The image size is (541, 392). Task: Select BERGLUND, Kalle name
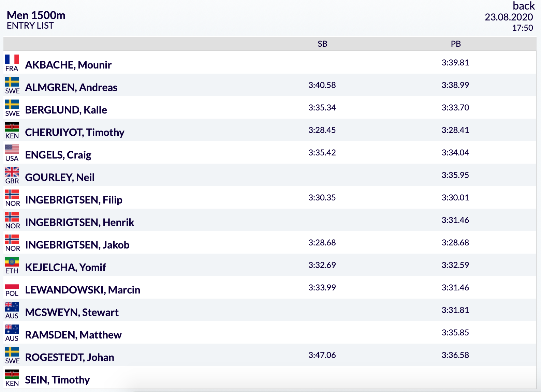[x=66, y=110]
